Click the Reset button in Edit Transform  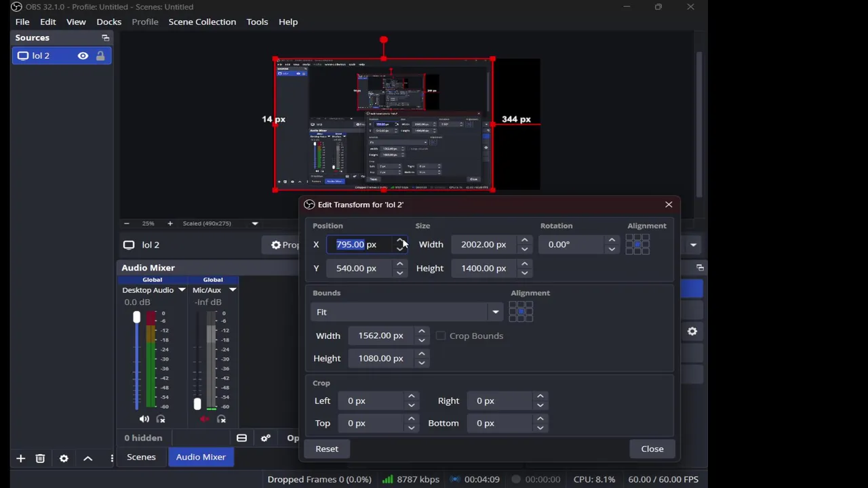point(327,449)
